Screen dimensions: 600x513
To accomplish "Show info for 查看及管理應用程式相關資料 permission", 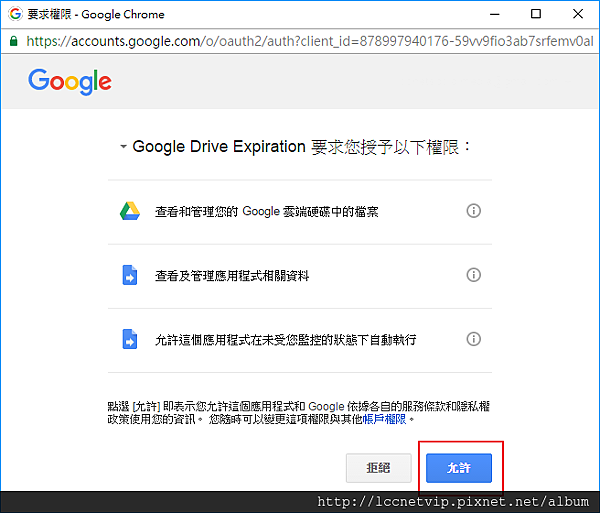I will click(x=474, y=275).
